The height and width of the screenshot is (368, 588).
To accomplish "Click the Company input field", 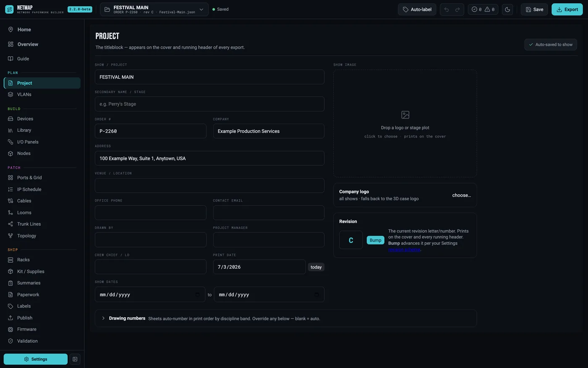I will click(x=269, y=131).
